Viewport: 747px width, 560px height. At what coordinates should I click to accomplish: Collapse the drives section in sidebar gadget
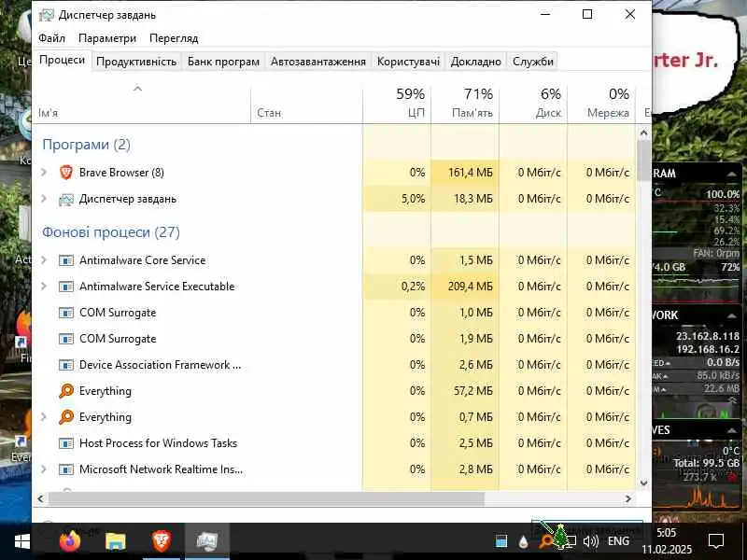point(732,430)
